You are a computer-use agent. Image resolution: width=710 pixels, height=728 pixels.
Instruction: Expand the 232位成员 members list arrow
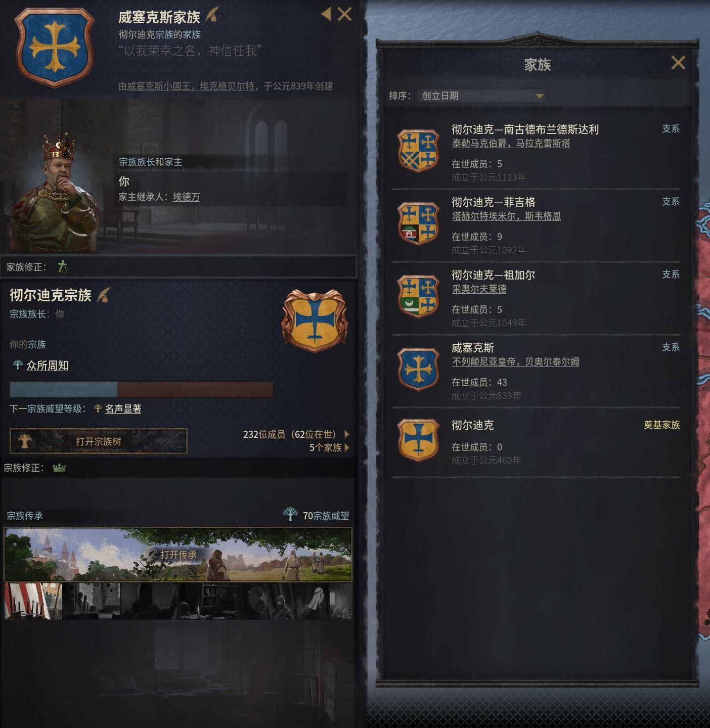(347, 434)
